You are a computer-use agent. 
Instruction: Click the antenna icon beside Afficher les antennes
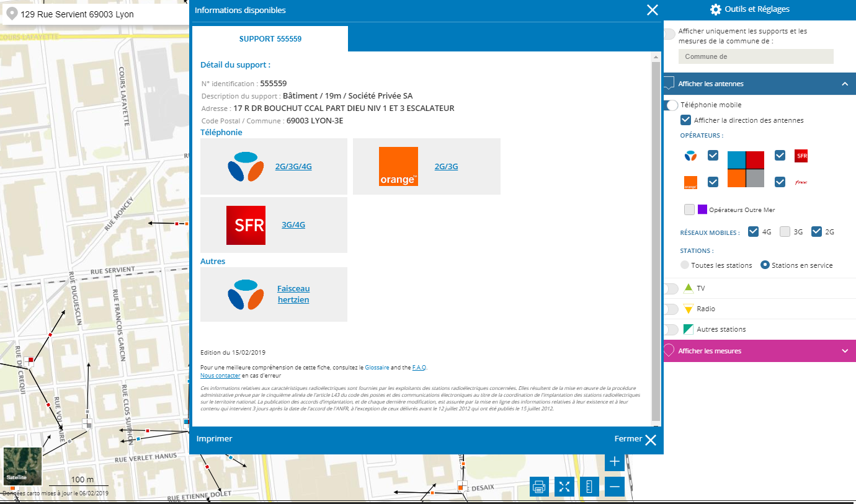pos(669,84)
